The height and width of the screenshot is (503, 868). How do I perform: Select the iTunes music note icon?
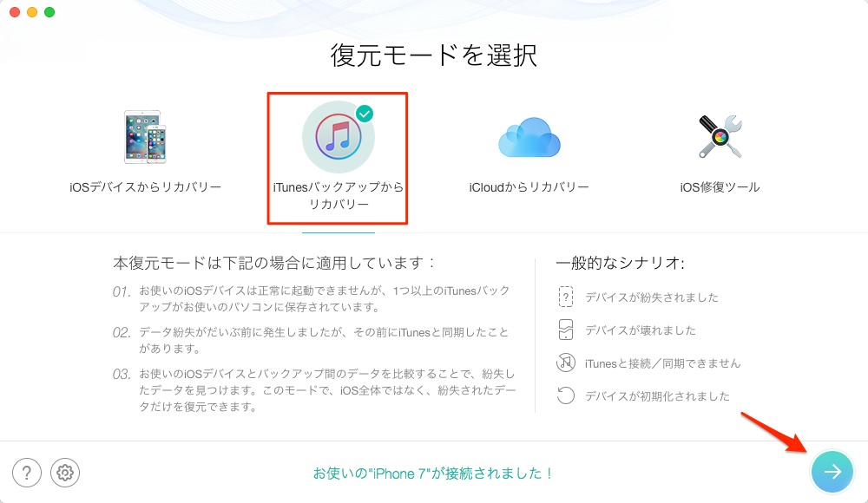339,137
